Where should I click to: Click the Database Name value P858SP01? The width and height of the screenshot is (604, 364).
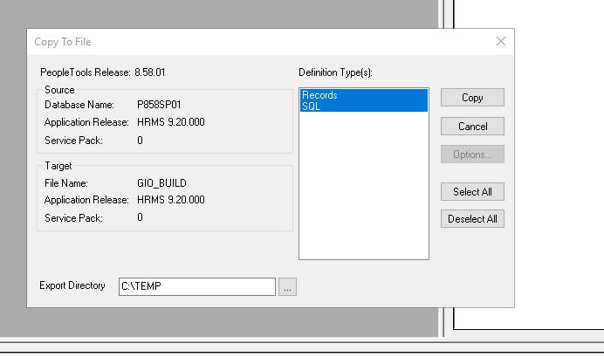[x=158, y=104]
